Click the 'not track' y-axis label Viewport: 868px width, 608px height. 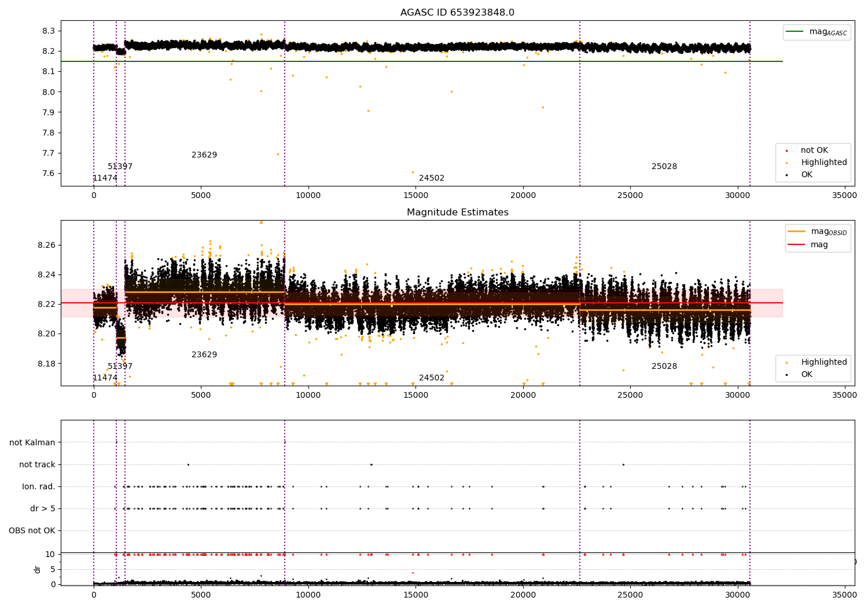pos(37,465)
